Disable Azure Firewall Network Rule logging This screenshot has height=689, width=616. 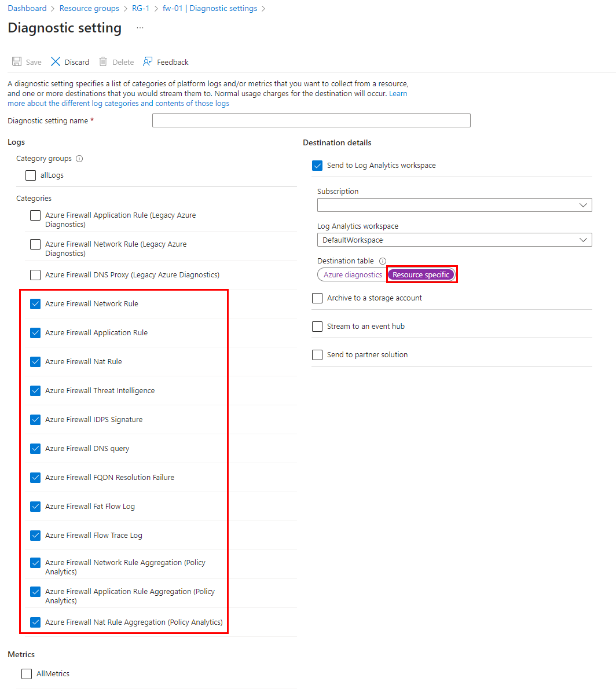[35, 303]
